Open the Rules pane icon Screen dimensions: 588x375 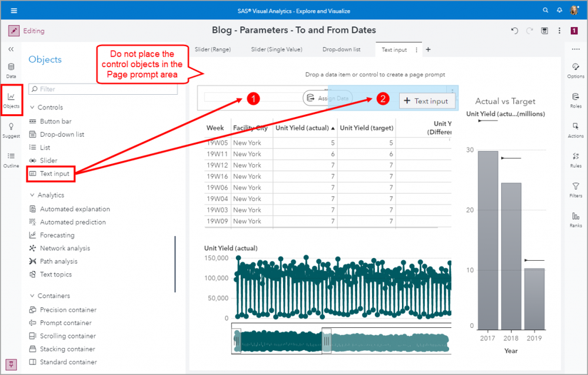pyautogui.click(x=576, y=159)
